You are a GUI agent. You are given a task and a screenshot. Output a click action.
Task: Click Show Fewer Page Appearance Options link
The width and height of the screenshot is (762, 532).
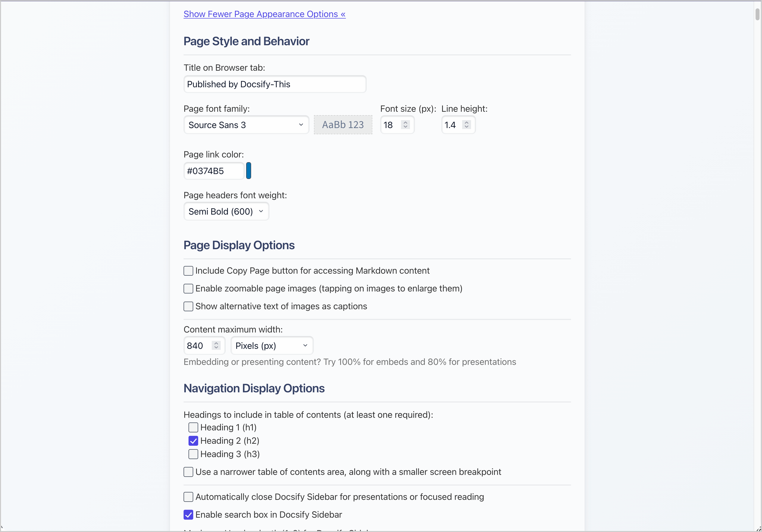(264, 14)
